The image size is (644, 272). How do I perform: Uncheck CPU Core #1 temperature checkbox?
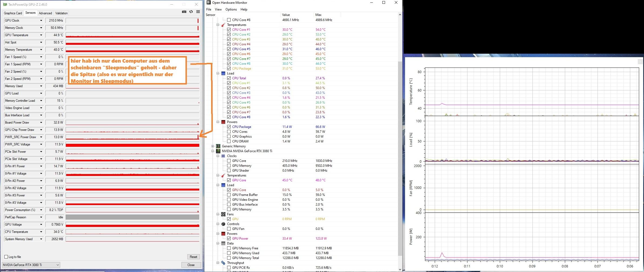coord(229,30)
